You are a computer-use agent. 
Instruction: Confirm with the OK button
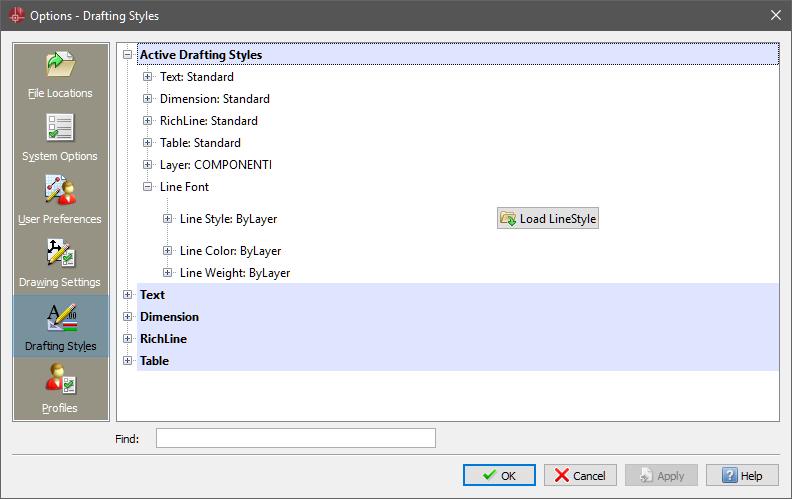tap(499, 475)
